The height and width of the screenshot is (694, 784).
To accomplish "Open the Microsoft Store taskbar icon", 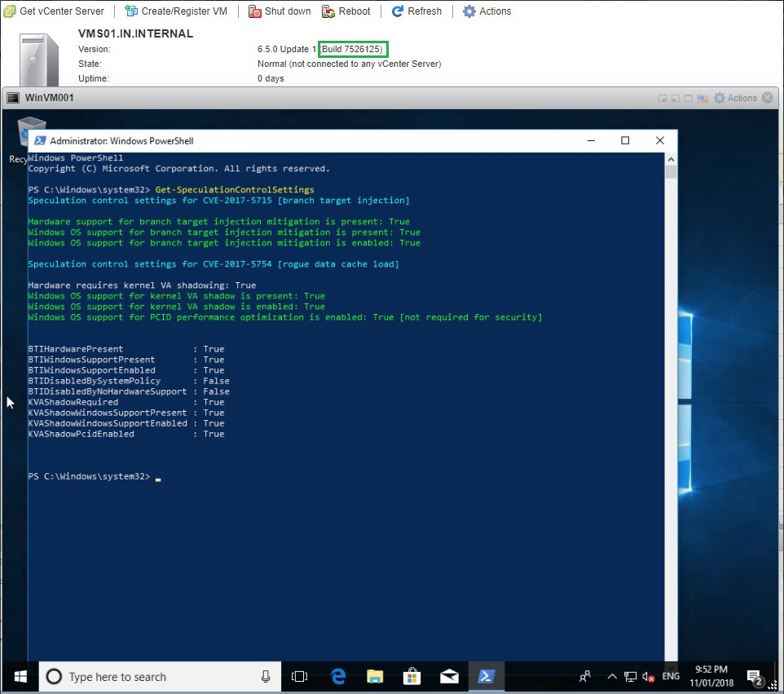I will 412,677.
